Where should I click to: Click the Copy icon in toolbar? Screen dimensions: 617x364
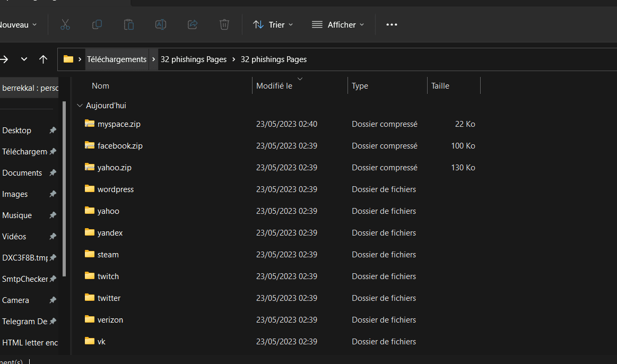pos(97,24)
